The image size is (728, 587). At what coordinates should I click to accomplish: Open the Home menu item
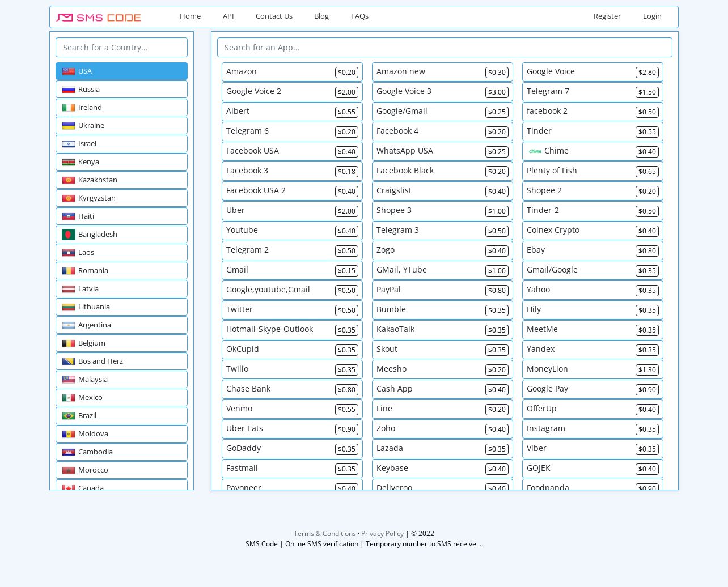[190, 16]
